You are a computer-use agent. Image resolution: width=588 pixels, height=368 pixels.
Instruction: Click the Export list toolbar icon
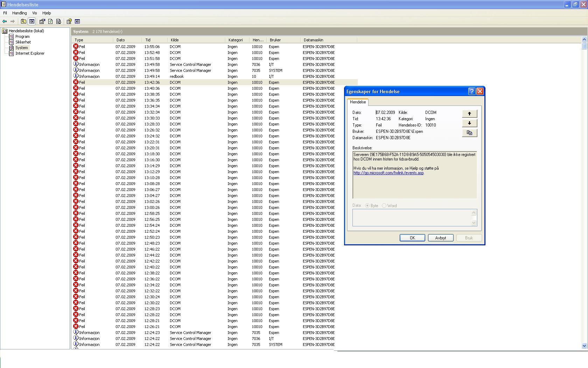[58, 21]
